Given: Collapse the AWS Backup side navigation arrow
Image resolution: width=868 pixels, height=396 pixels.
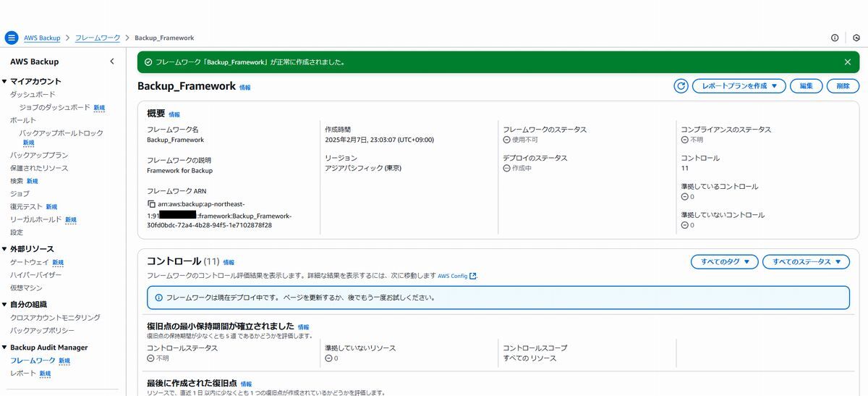Looking at the screenshot, I should [112, 62].
